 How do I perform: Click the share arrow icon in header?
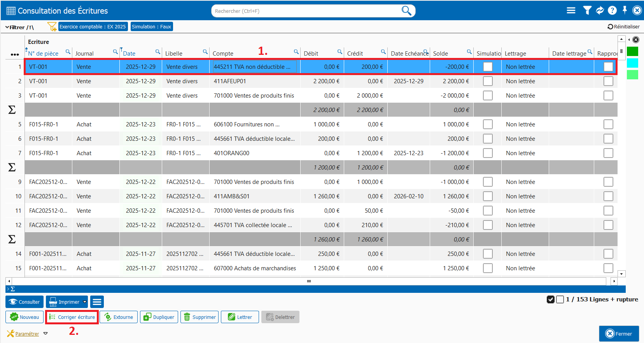600,10
